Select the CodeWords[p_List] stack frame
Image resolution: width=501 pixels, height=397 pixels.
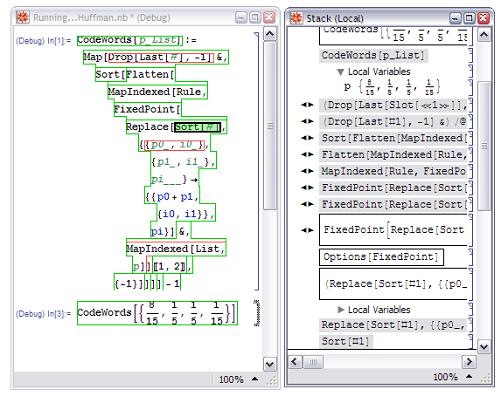coord(373,55)
